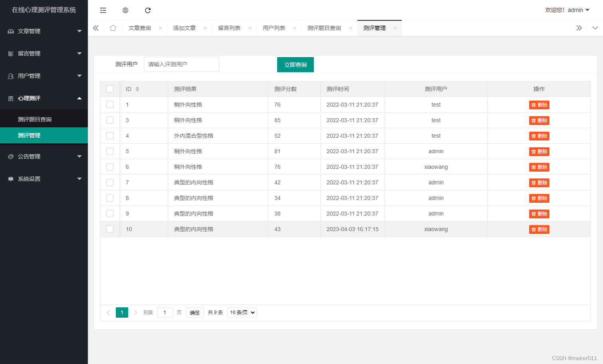Switch to the 添加文章 tab

coord(184,28)
